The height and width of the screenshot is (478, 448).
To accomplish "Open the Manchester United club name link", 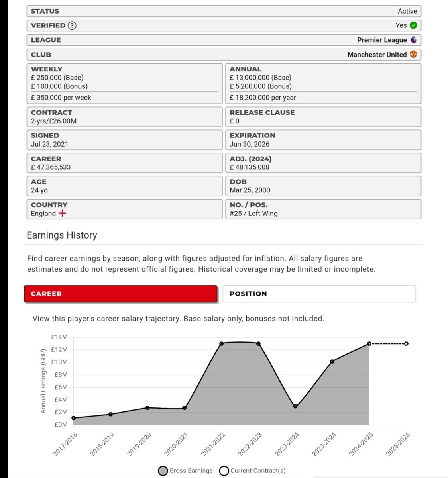I will [x=377, y=55].
